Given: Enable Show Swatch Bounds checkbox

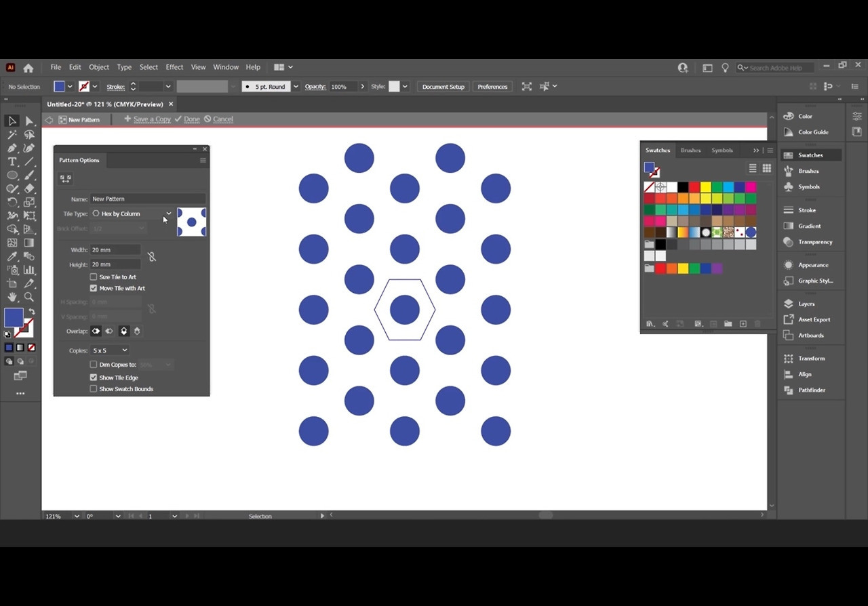Looking at the screenshot, I should tap(94, 389).
